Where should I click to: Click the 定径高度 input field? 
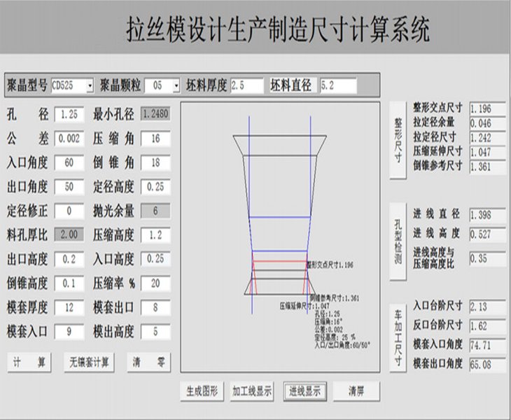coord(155,187)
